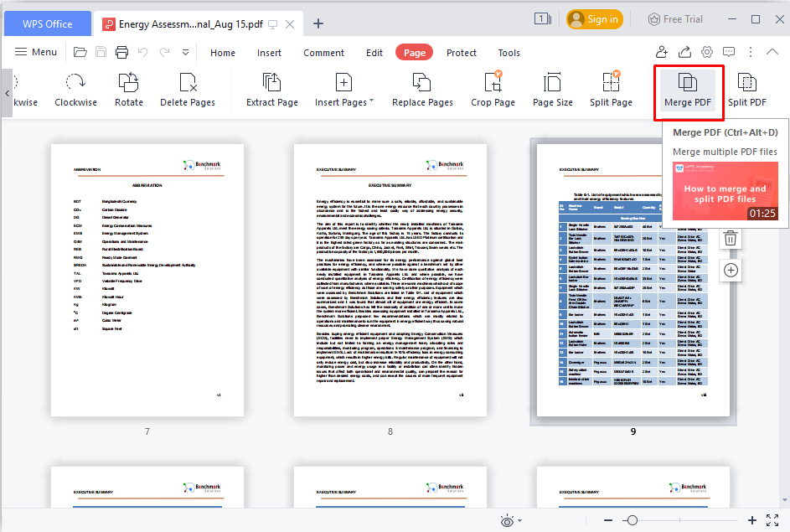Click the Merge PDF tool

coord(687,90)
